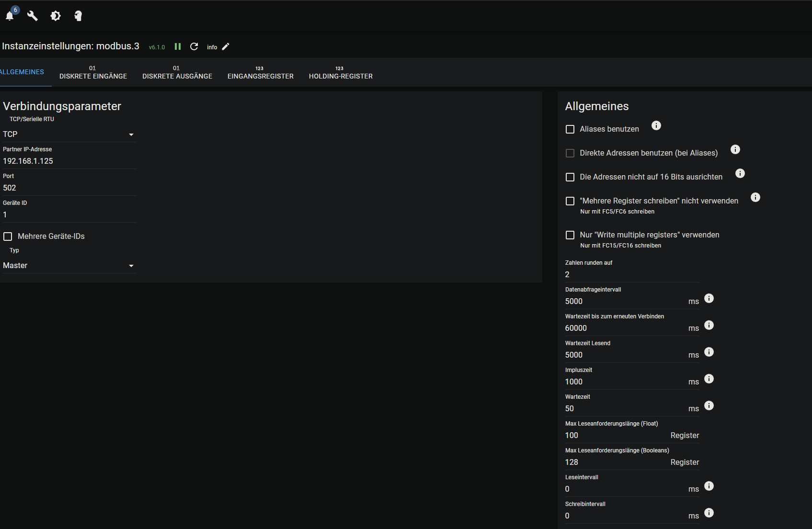Image resolution: width=812 pixels, height=529 pixels.
Task: Show info for Mehrere Register schreiben option
Action: click(x=755, y=197)
